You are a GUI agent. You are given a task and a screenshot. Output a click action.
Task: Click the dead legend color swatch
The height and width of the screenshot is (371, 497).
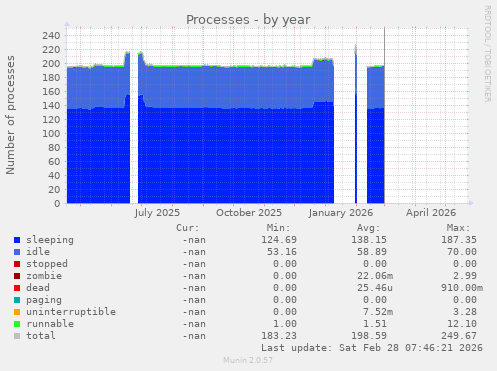pos(17,288)
